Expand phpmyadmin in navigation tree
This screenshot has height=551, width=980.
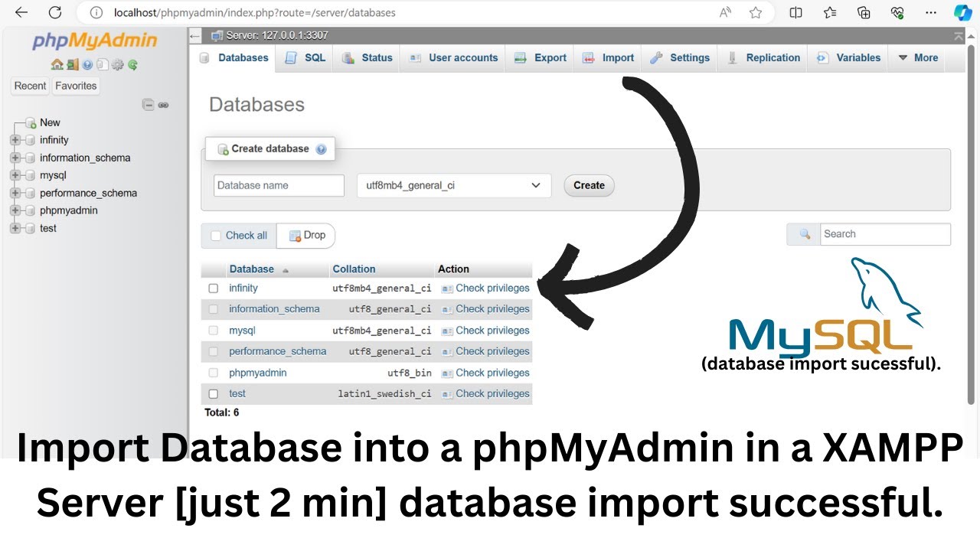point(15,210)
